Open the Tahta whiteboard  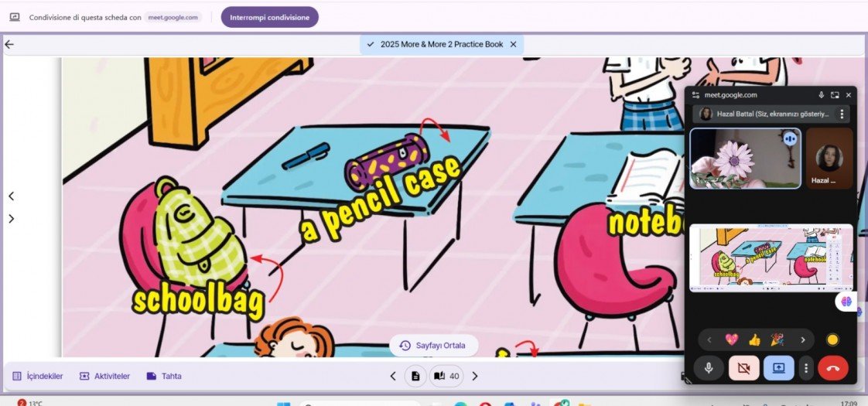pos(164,376)
